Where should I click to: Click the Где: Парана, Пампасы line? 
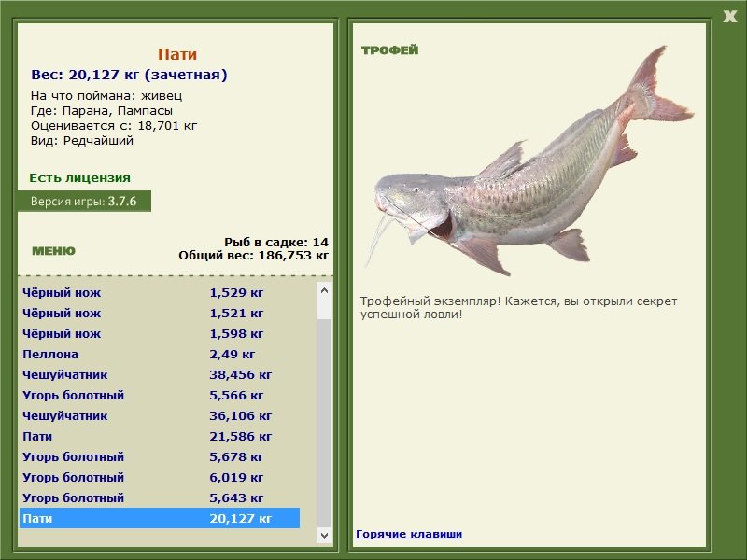click(102, 110)
